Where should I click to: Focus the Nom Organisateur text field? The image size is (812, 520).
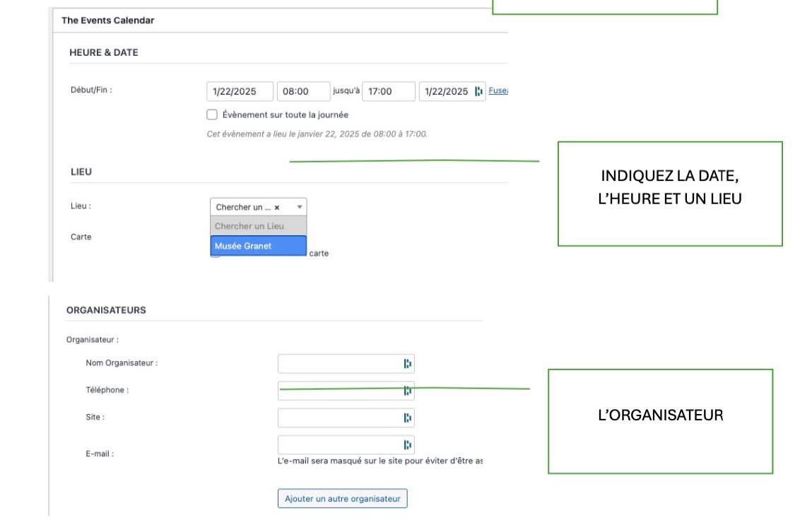pyautogui.click(x=339, y=364)
